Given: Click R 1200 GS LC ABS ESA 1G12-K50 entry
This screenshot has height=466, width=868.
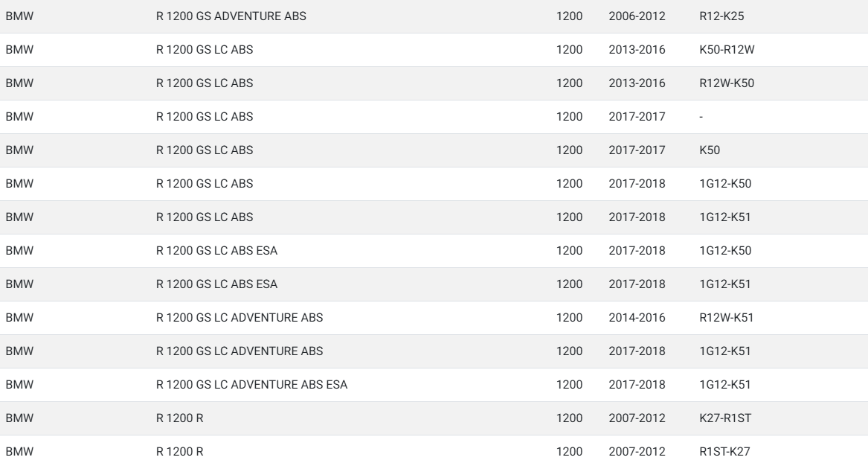Looking at the screenshot, I should (x=434, y=251).
